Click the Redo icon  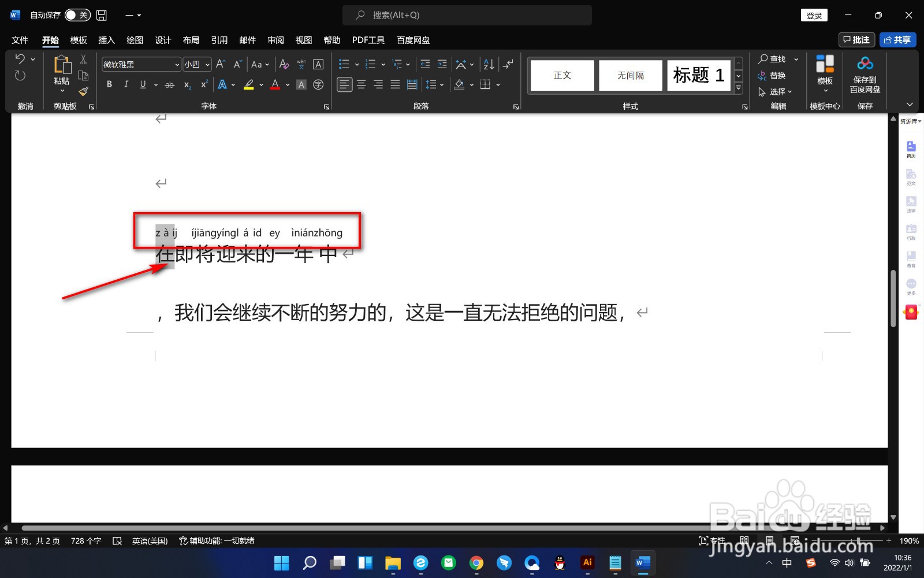[20, 76]
